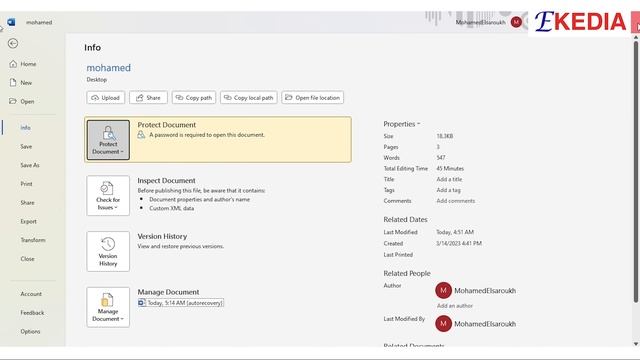Click the scroll up arrow
The image size is (640, 360).
(x=636, y=38)
